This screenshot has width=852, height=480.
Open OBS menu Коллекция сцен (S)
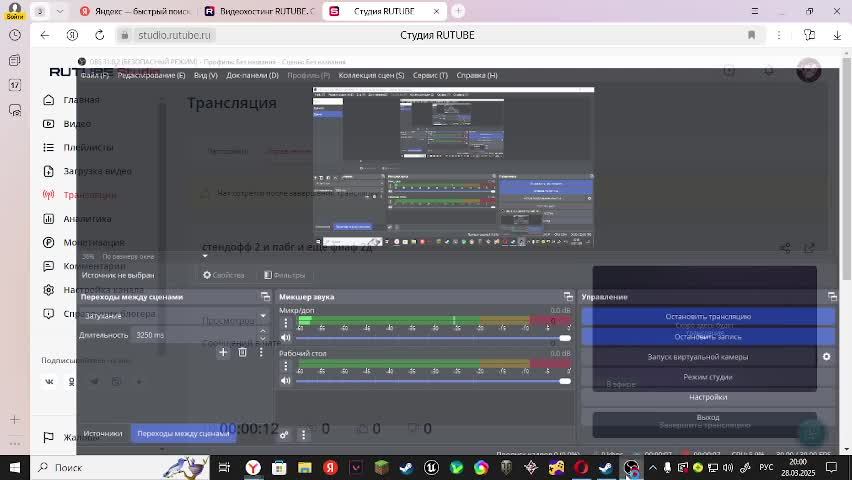371,75
